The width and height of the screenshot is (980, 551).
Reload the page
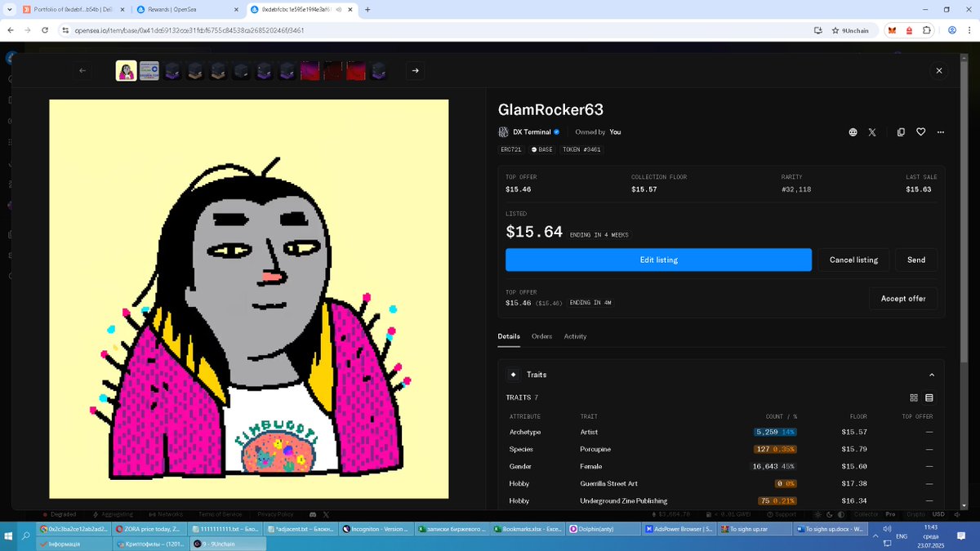45,30
